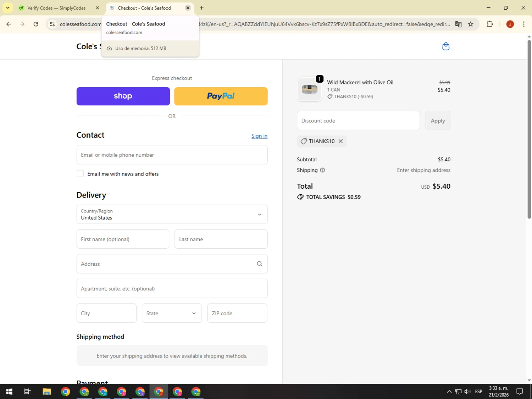This screenshot has height=399, width=532.
Task: Click the Last name field
Action: 221,239
